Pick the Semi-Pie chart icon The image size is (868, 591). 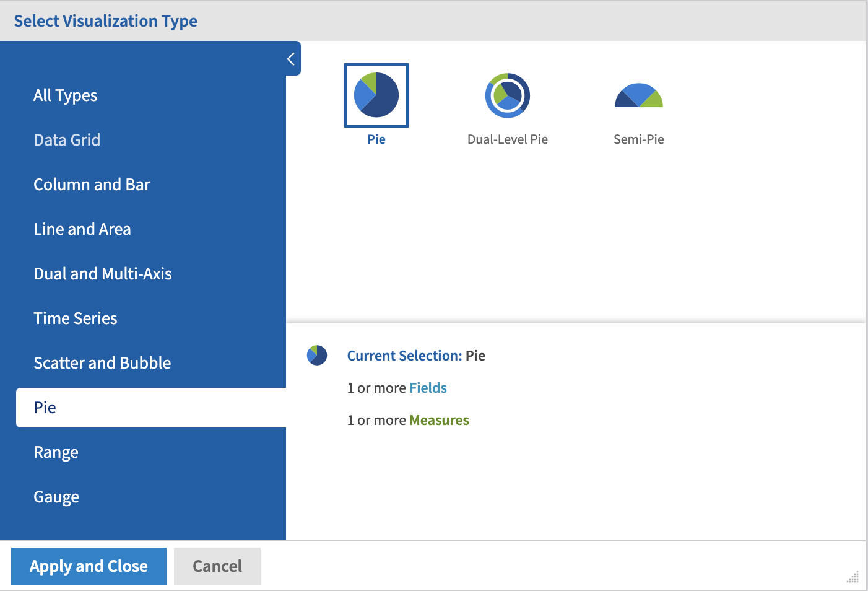(639, 95)
